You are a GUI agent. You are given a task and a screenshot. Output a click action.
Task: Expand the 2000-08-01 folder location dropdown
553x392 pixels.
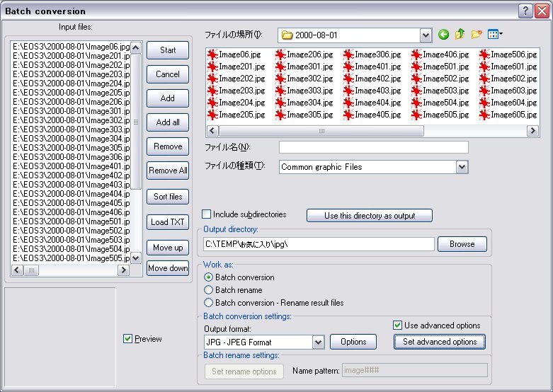pos(426,35)
